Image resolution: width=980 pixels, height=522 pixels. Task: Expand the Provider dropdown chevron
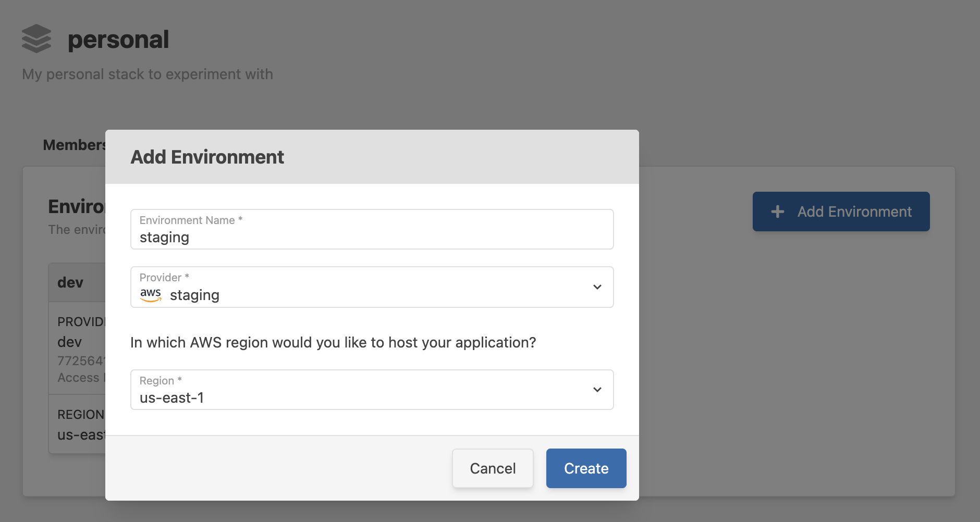coord(597,287)
